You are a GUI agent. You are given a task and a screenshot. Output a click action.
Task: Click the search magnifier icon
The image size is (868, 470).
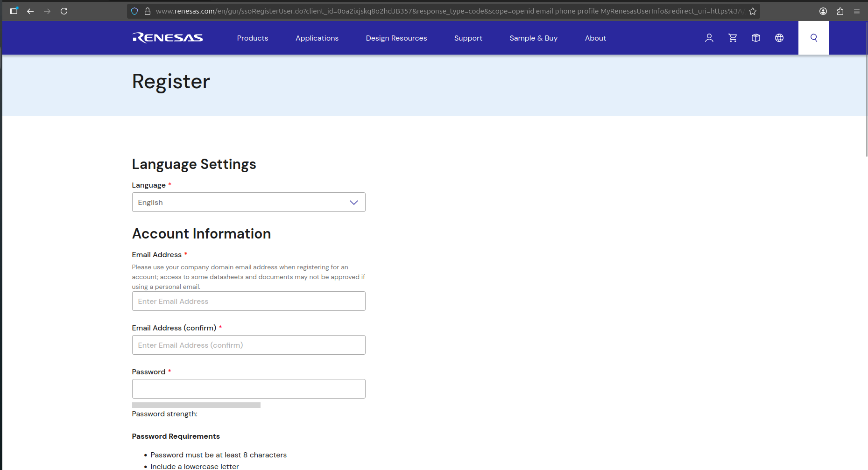pos(813,38)
